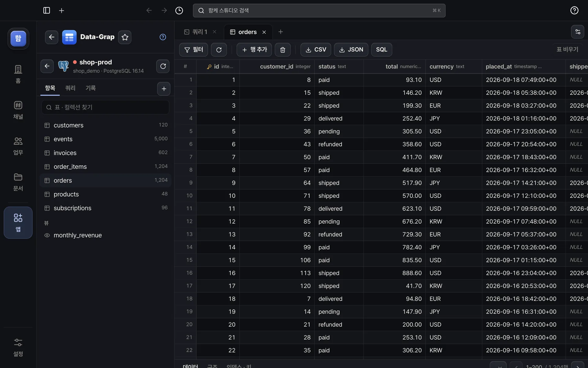The image size is (588, 368).
Task: Open the 채널 sidebar item
Action: pyautogui.click(x=18, y=110)
